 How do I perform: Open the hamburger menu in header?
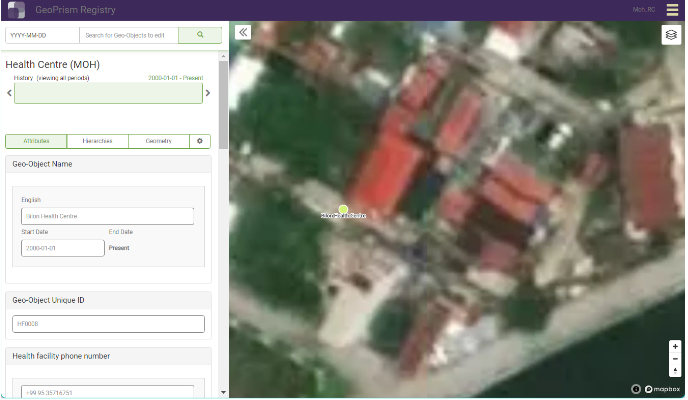click(672, 10)
